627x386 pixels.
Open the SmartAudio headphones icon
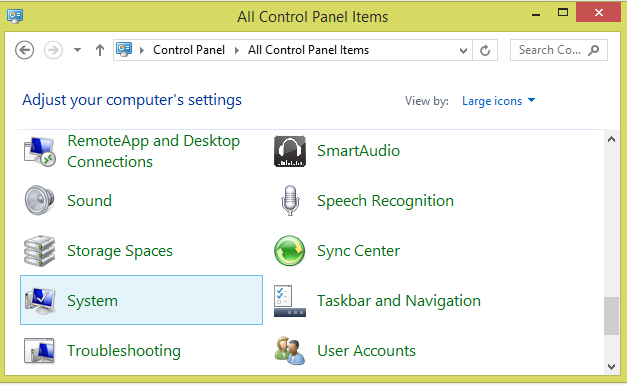click(x=290, y=151)
